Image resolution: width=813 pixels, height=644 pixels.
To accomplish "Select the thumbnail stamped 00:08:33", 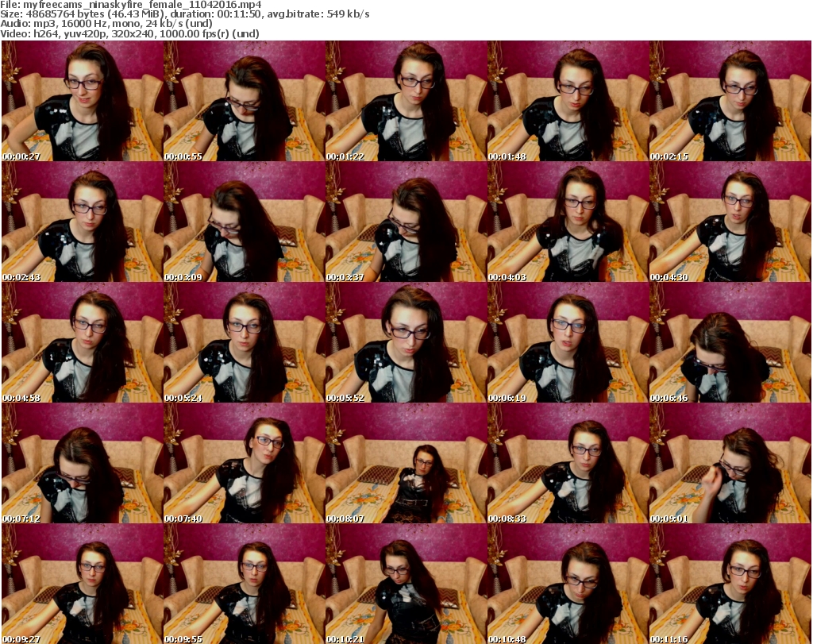I will pos(568,464).
